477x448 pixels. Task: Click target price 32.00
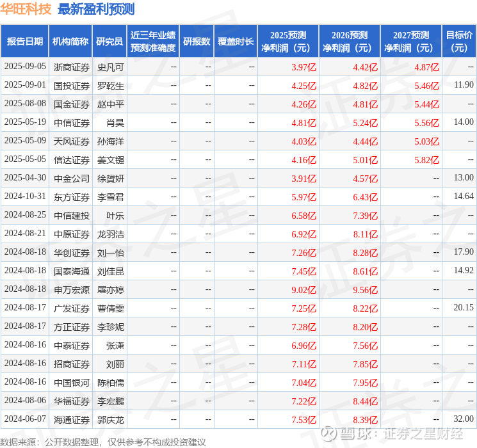(x=464, y=419)
